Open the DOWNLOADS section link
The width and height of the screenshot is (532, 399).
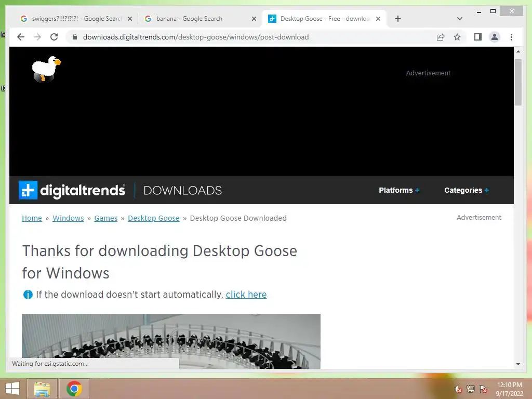182,190
